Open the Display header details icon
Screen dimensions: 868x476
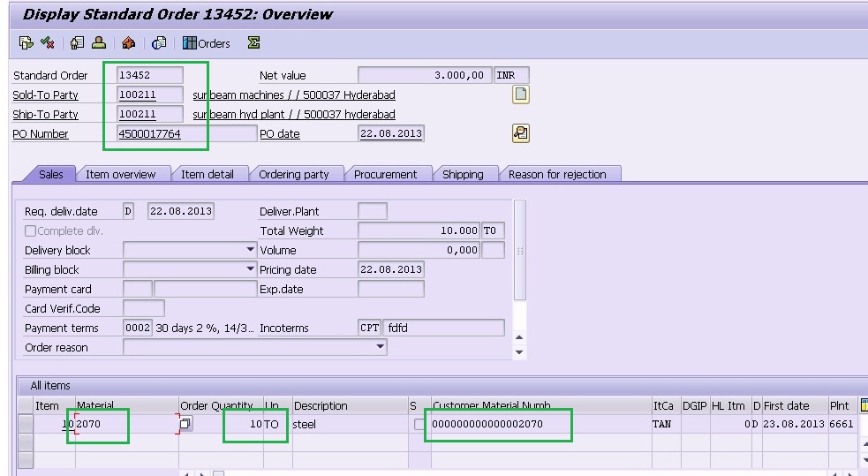tap(77, 42)
